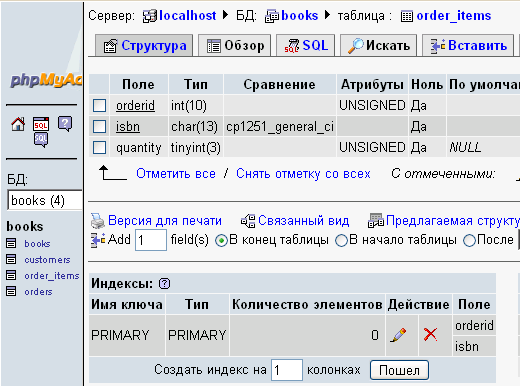Select 'В конец таблицы' radio option
The image size is (520, 386).
coord(221,240)
